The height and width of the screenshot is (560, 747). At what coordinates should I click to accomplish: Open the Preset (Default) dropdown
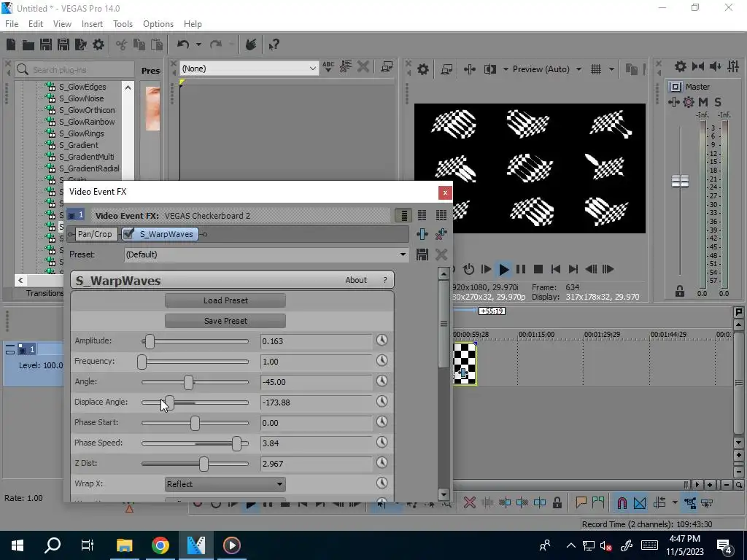click(x=266, y=254)
